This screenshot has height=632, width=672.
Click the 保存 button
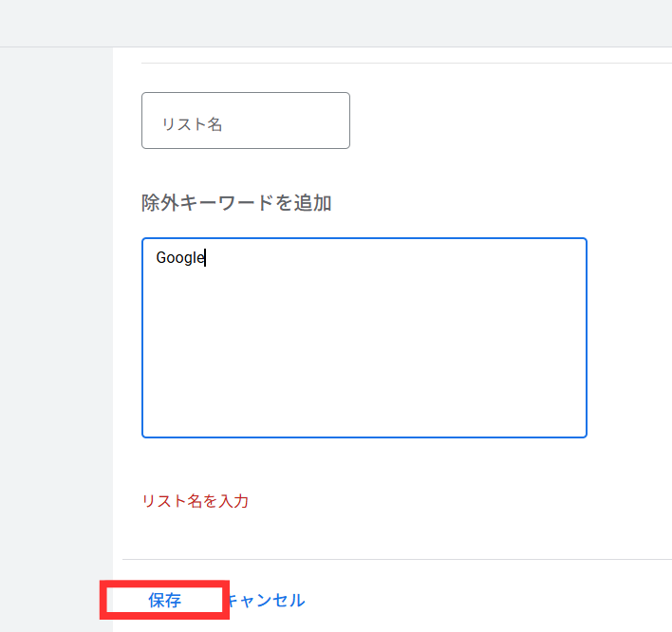pyautogui.click(x=164, y=600)
